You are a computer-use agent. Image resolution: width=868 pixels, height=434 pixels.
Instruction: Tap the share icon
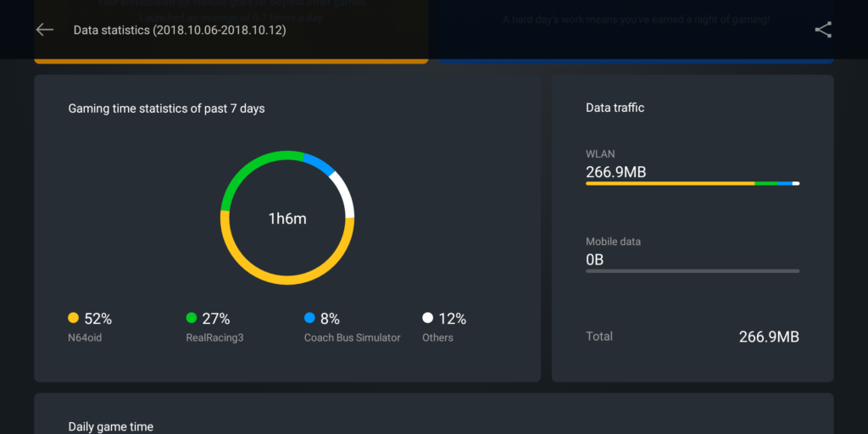(x=823, y=30)
